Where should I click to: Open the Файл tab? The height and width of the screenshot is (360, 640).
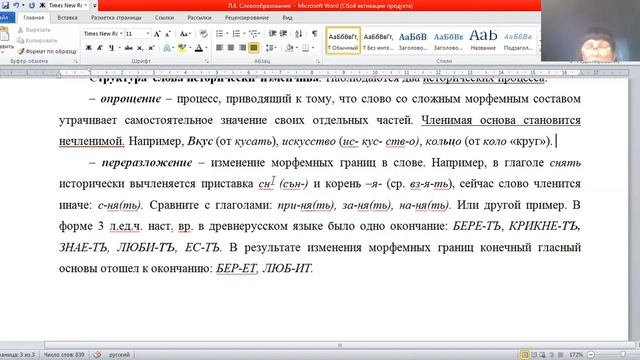click(6, 18)
